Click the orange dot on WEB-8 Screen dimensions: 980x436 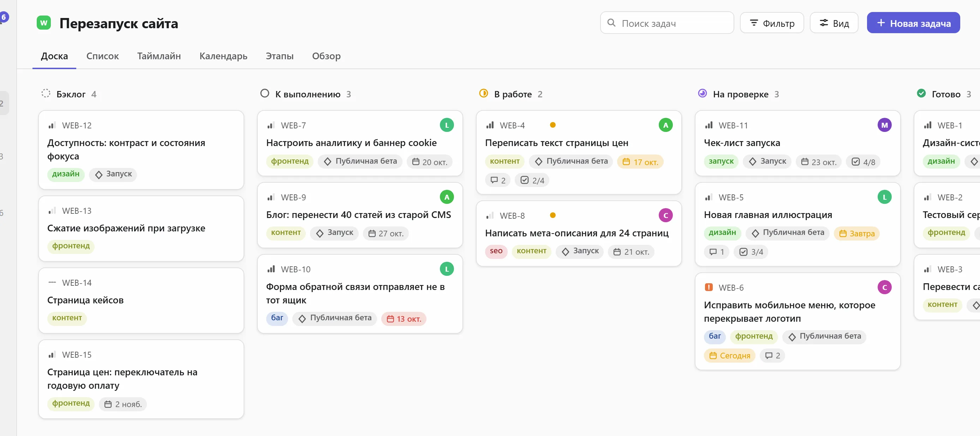pos(553,216)
